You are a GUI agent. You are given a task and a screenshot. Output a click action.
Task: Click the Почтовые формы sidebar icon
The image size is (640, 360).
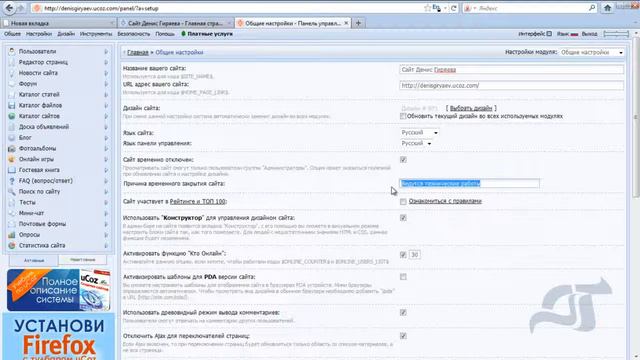click(11, 224)
